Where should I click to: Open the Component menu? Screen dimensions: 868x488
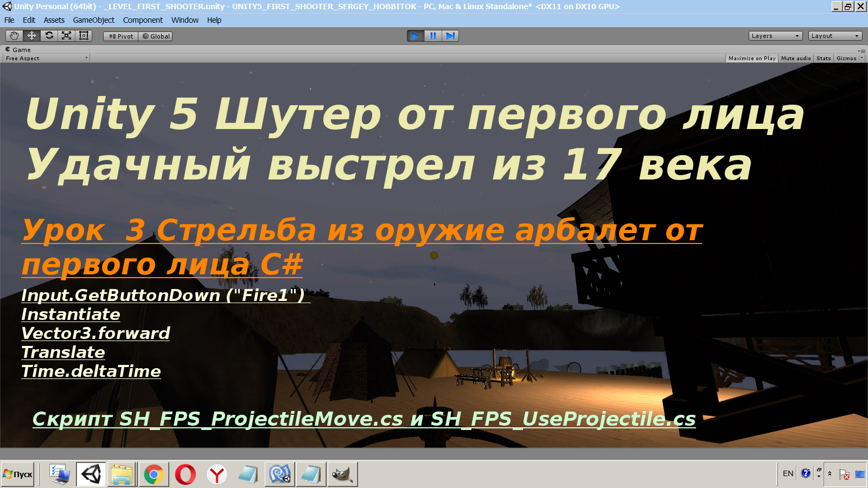tap(143, 20)
